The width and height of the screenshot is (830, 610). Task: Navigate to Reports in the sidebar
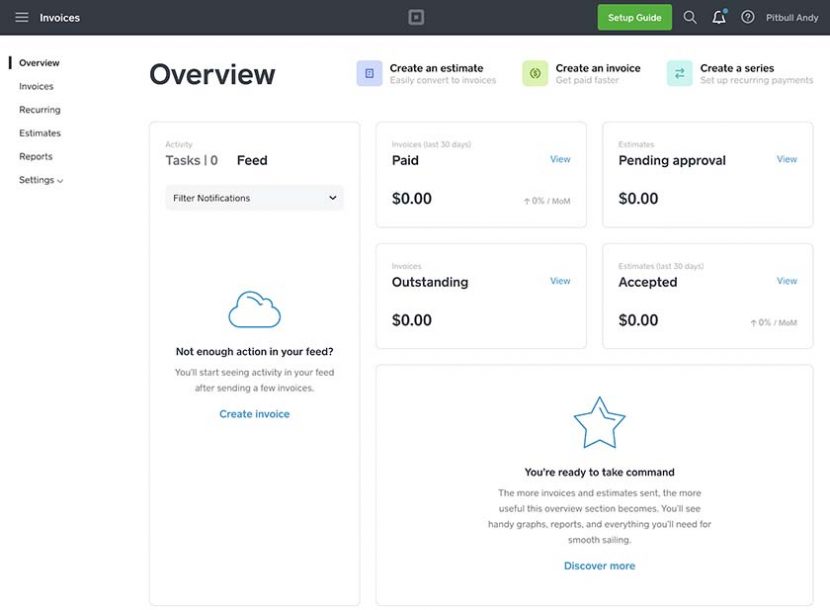[x=36, y=156]
